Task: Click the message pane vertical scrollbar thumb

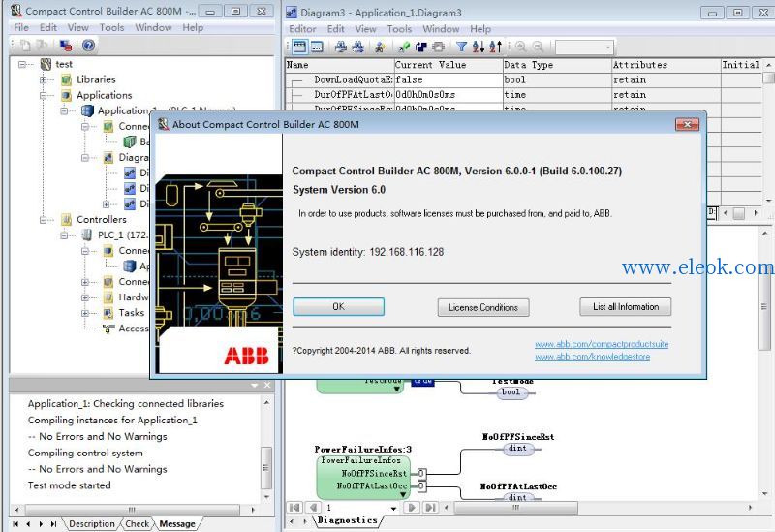Action: point(265,468)
